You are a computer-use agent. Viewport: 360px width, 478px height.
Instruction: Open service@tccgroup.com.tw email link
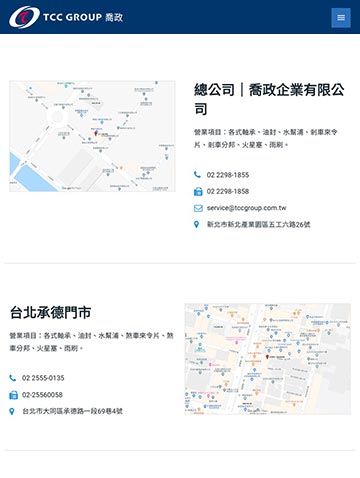246,208
